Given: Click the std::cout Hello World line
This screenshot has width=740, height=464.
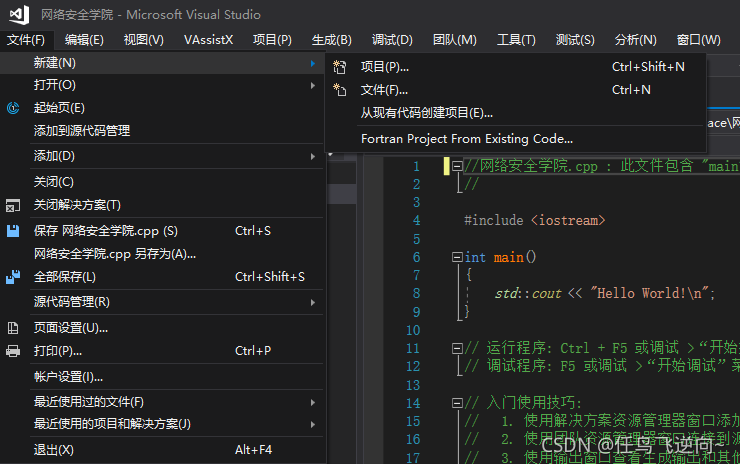Looking at the screenshot, I should point(605,294).
